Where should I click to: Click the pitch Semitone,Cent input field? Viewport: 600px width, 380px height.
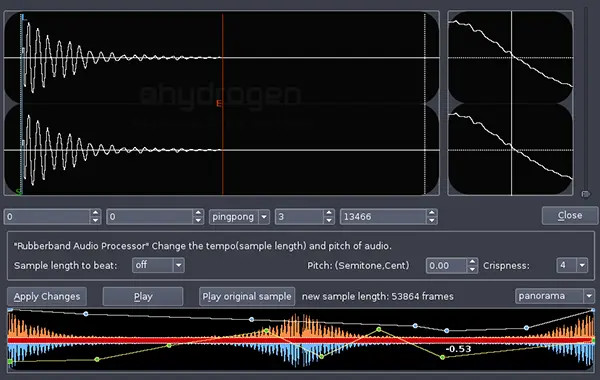coord(447,266)
